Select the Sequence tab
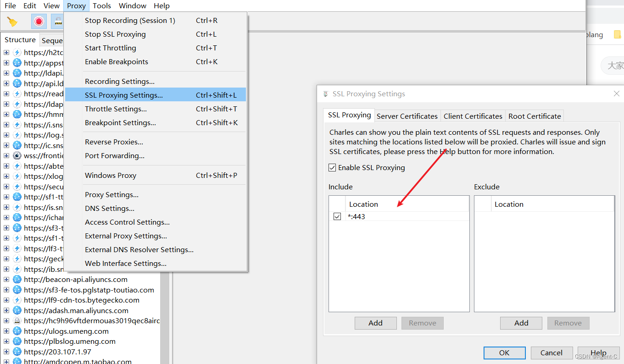 52,40
